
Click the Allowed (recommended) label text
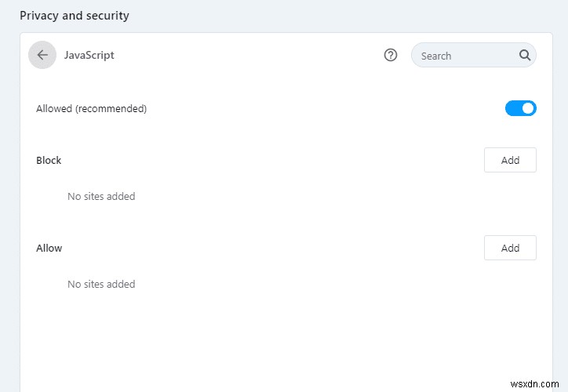pos(91,109)
